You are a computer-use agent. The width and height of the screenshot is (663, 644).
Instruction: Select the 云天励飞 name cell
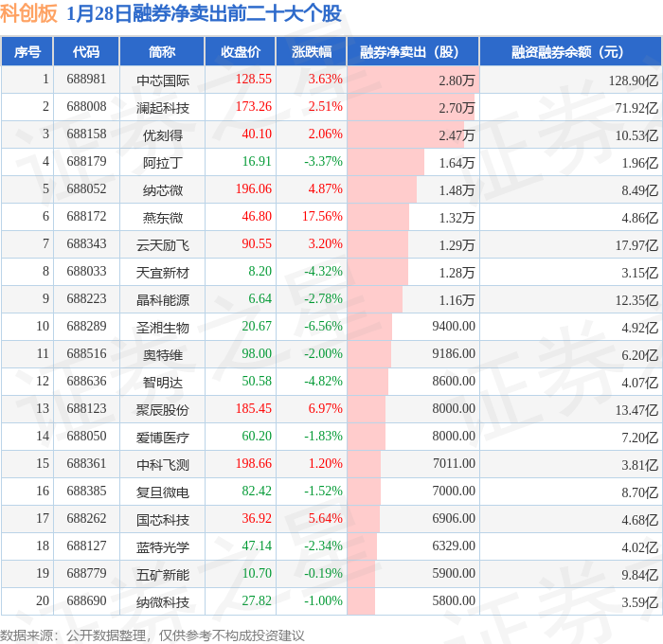(162, 245)
